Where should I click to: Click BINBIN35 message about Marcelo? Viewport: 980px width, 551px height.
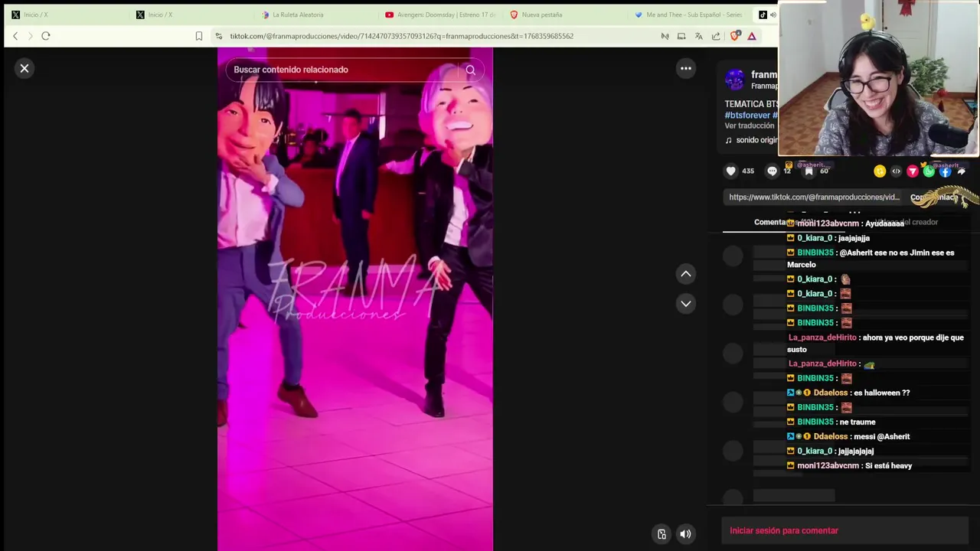tap(871, 259)
